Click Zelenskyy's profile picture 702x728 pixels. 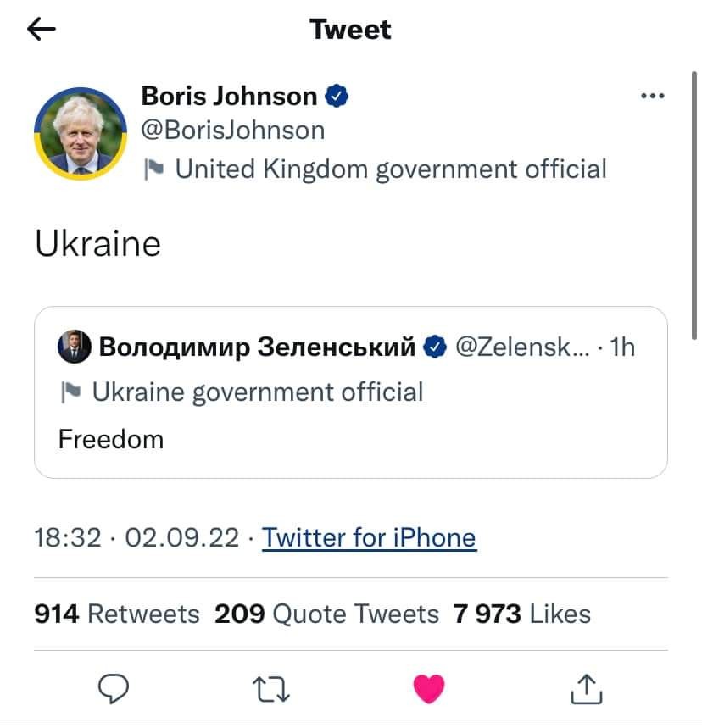pyautogui.click(x=74, y=346)
